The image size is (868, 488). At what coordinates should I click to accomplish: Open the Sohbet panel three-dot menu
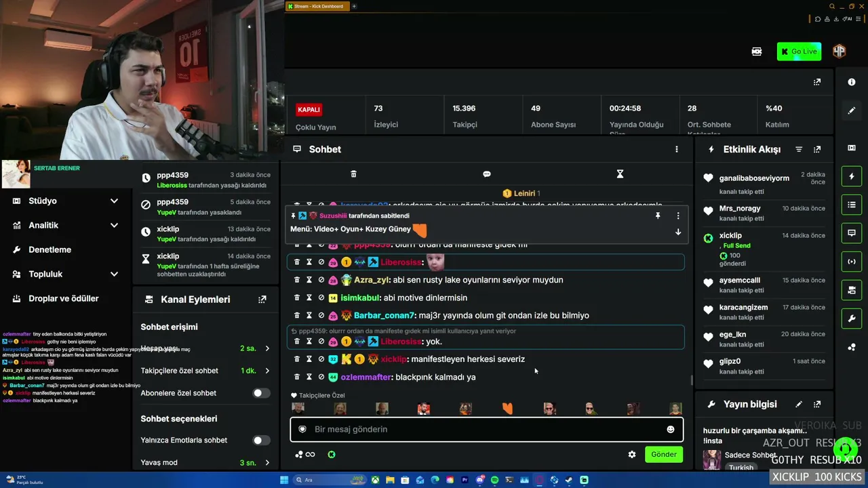pos(676,149)
